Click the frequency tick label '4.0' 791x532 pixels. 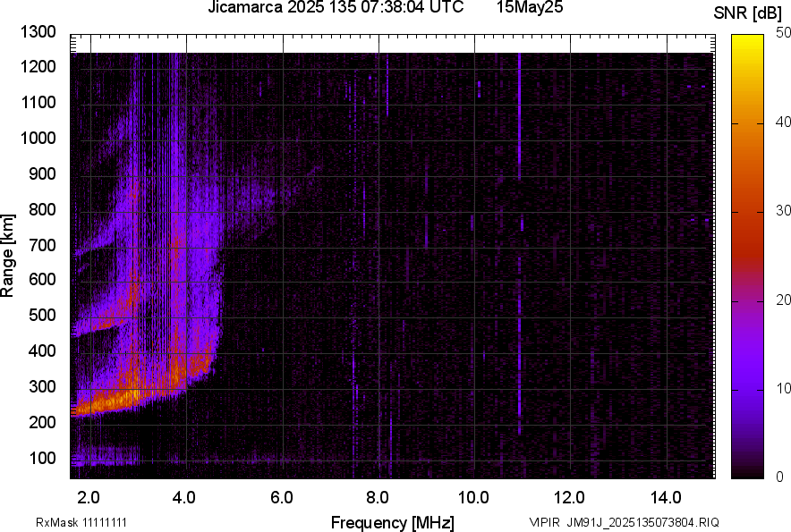184,498
